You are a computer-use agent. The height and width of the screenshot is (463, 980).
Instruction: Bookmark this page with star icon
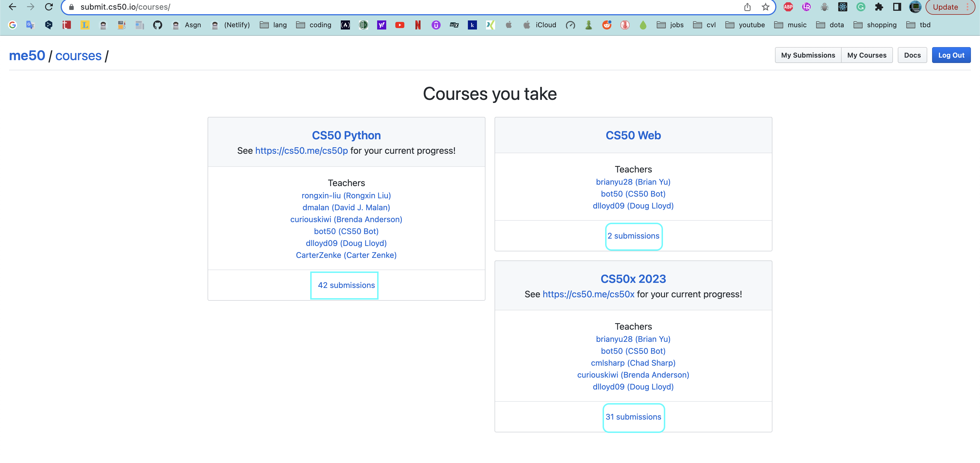(765, 7)
